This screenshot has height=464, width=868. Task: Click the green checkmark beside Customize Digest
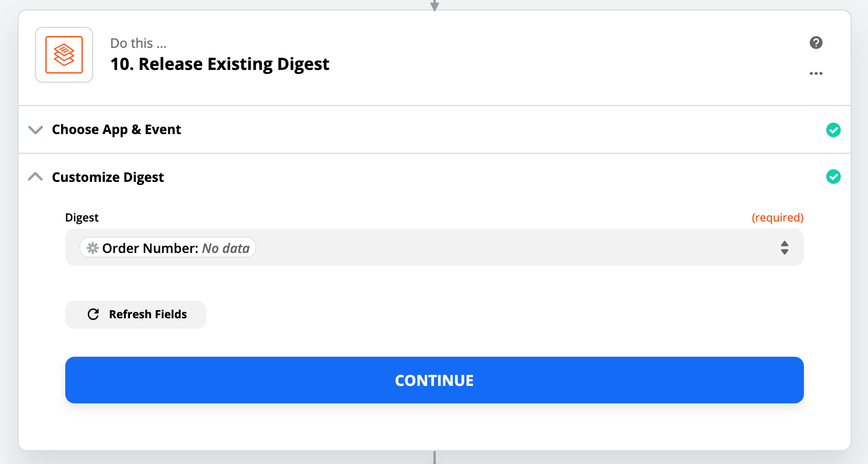point(834,177)
